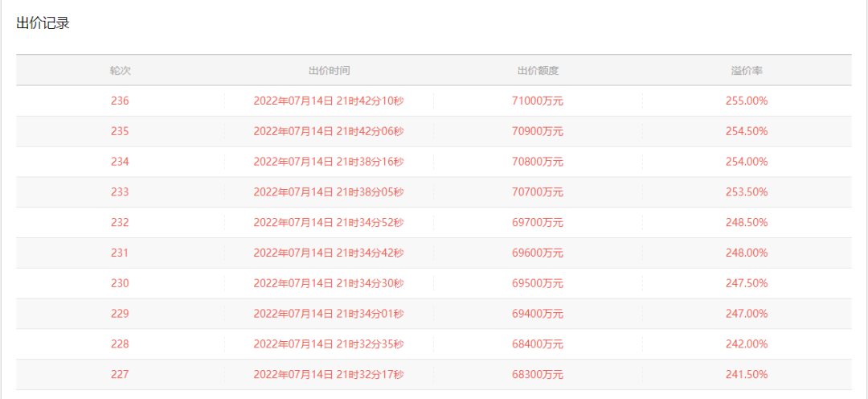Select round number 232 cell

coord(121,223)
